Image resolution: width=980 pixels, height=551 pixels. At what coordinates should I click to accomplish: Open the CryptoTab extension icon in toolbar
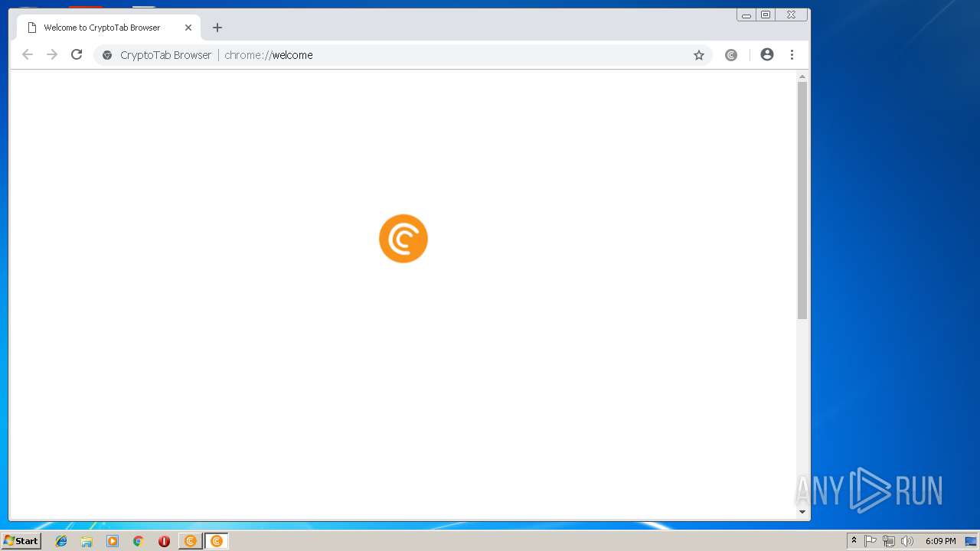(731, 55)
